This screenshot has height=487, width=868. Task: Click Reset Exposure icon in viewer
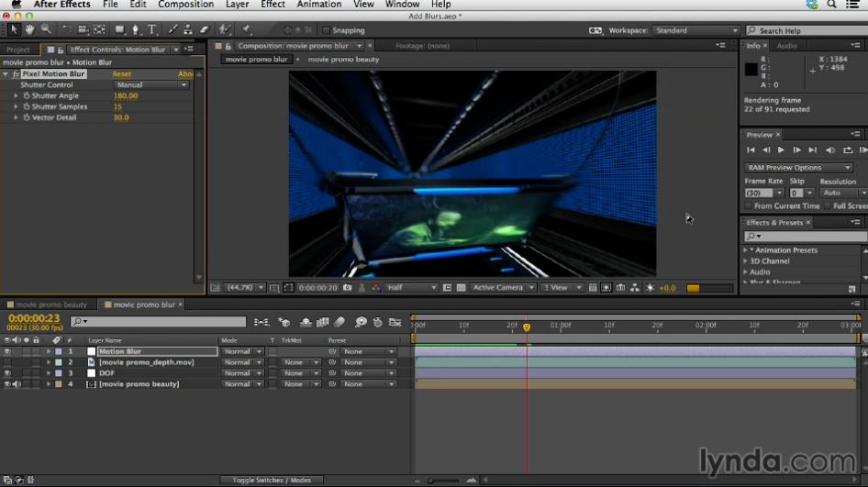[650, 288]
